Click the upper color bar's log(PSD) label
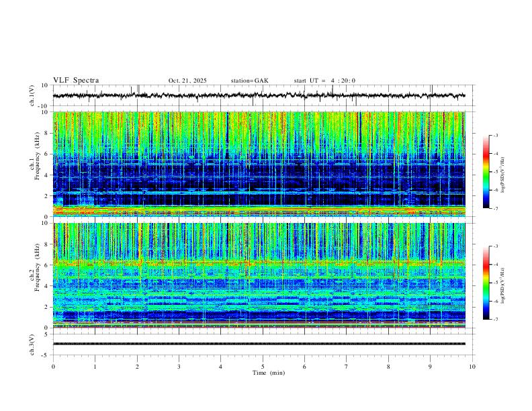 click(502, 175)
